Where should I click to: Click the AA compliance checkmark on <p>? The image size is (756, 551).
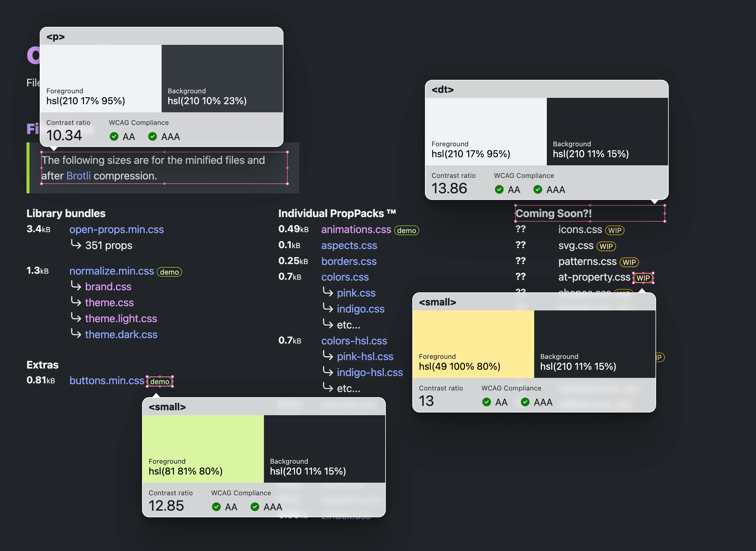(115, 136)
